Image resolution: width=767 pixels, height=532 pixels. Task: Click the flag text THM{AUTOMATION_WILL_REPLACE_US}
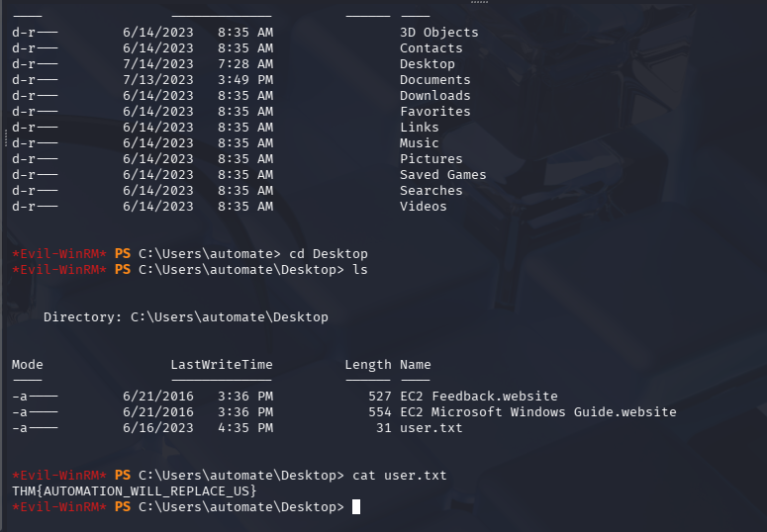point(135,491)
